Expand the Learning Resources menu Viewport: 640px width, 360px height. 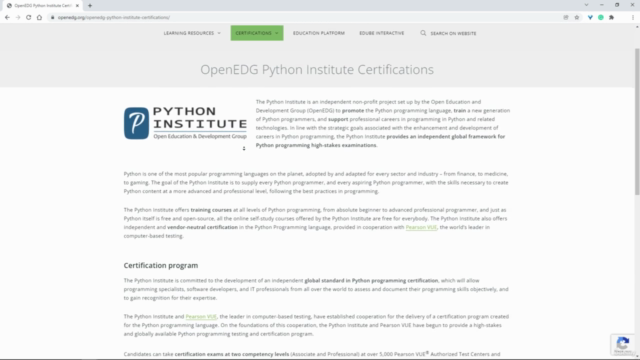(x=192, y=33)
